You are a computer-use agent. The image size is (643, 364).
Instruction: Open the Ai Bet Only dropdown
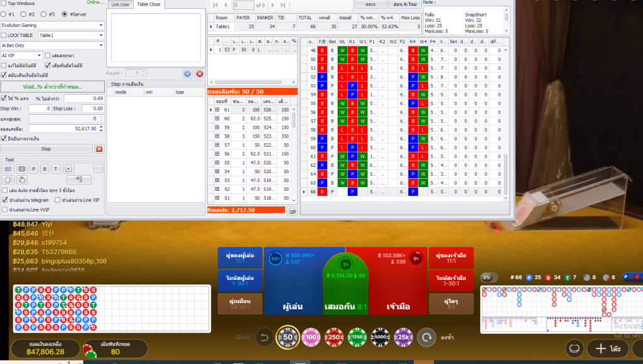53,45
